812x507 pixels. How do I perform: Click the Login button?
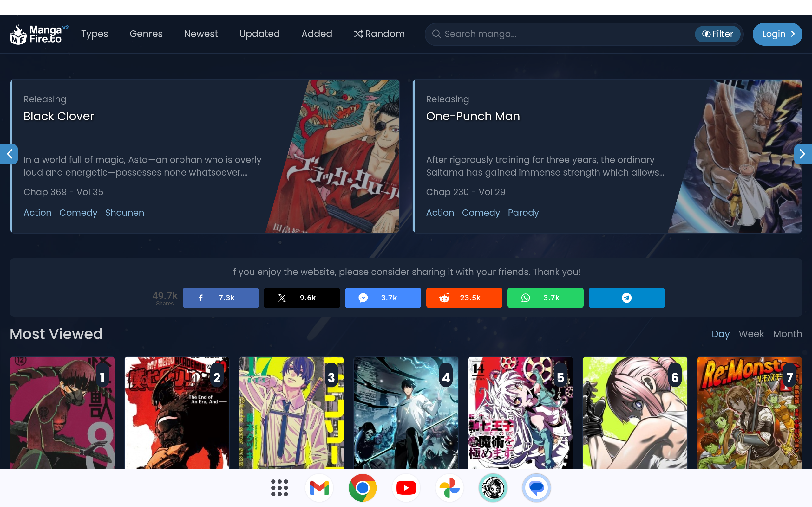777,34
